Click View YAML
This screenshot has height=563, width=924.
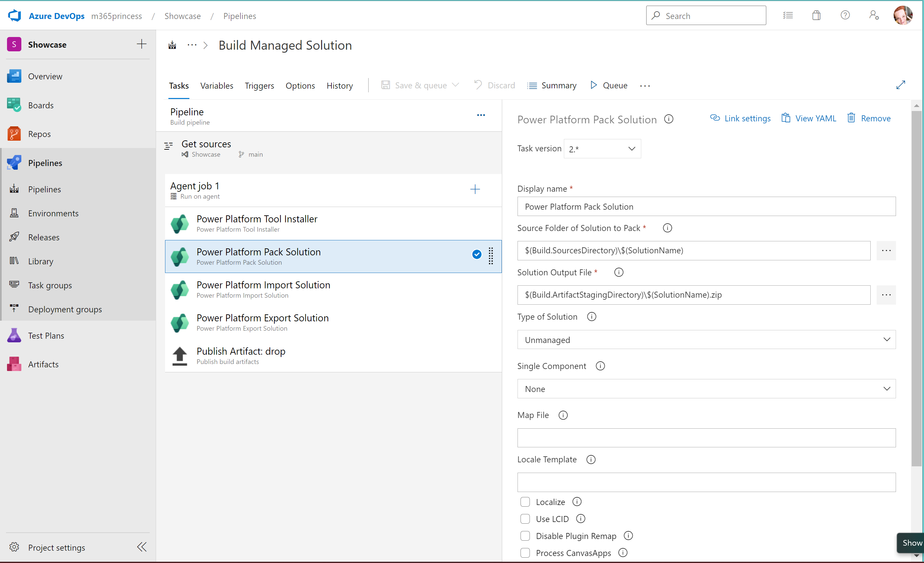click(x=809, y=118)
